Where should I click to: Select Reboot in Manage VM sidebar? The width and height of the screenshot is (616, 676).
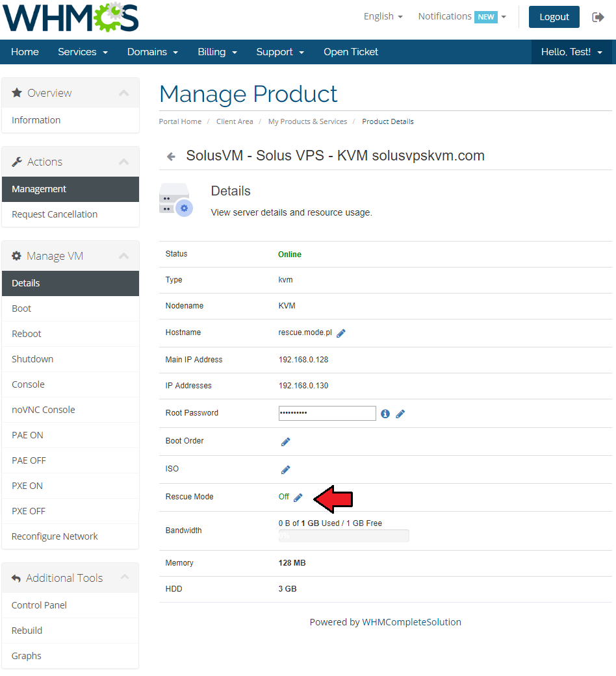click(70, 334)
